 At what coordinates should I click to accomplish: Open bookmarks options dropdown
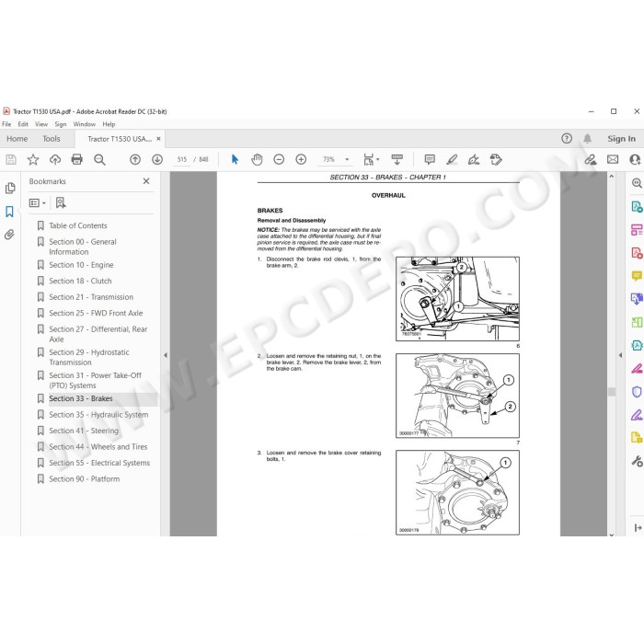37,203
